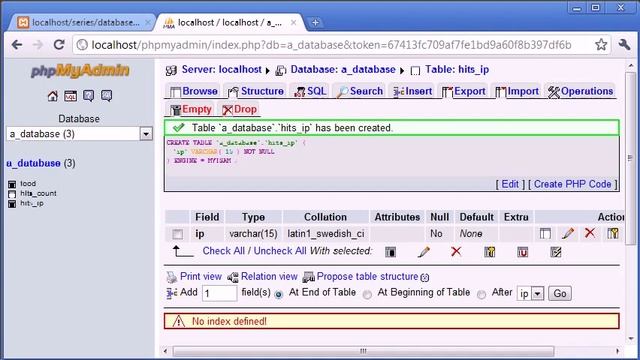
Task: Click the hits_count table icon in sidebar
Action: click(x=12, y=194)
